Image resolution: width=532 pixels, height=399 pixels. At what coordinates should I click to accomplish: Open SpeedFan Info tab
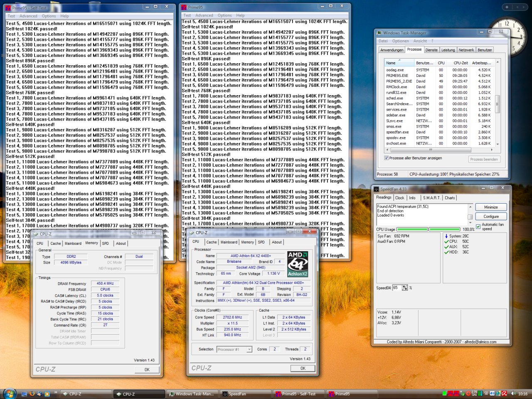click(x=412, y=198)
